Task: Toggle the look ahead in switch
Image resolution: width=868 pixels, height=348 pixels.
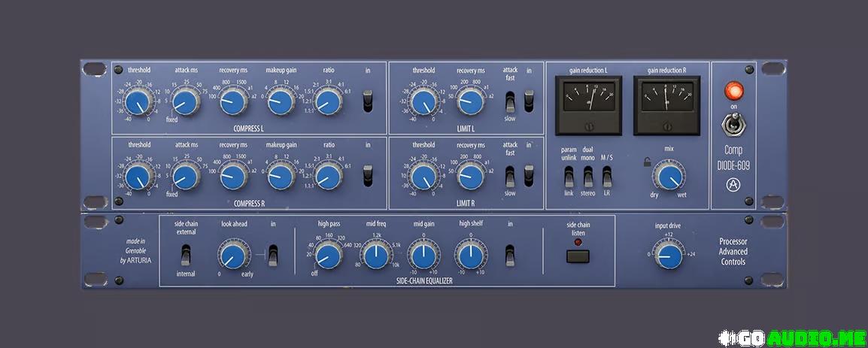Action: tap(273, 255)
